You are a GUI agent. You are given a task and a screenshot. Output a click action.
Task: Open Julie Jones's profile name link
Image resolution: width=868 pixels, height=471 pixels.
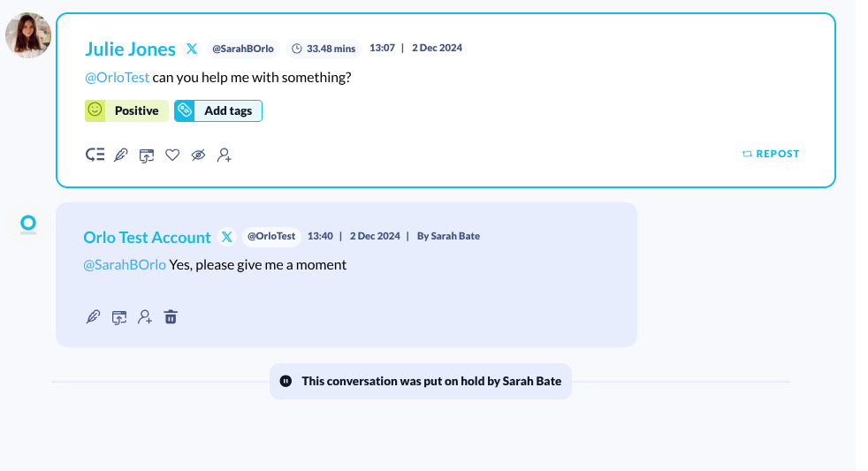coord(130,49)
